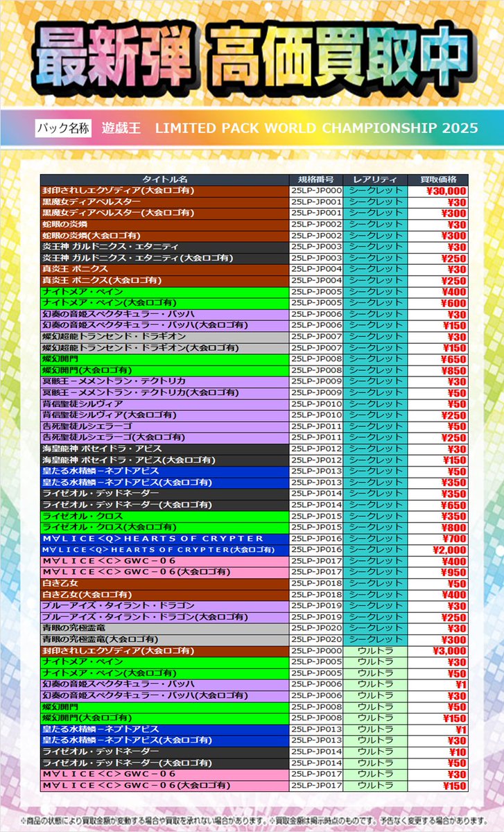Select the ¥30,000 price cell
504x832 pixels.
click(x=437, y=191)
